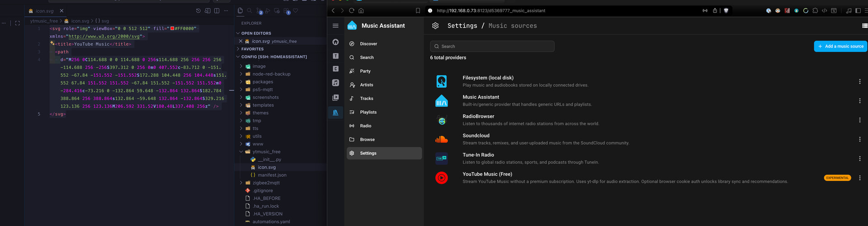
Task: Split the editor right
Action: click(217, 11)
